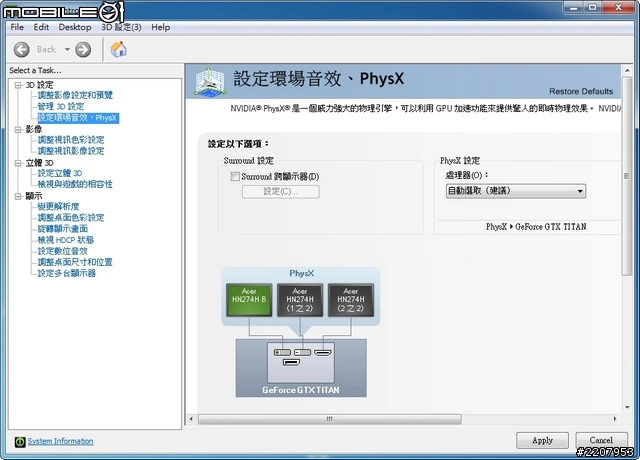The height and width of the screenshot is (460, 640).
Task: Select the NVIDIA System Information icon
Action: tap(20, 442)
